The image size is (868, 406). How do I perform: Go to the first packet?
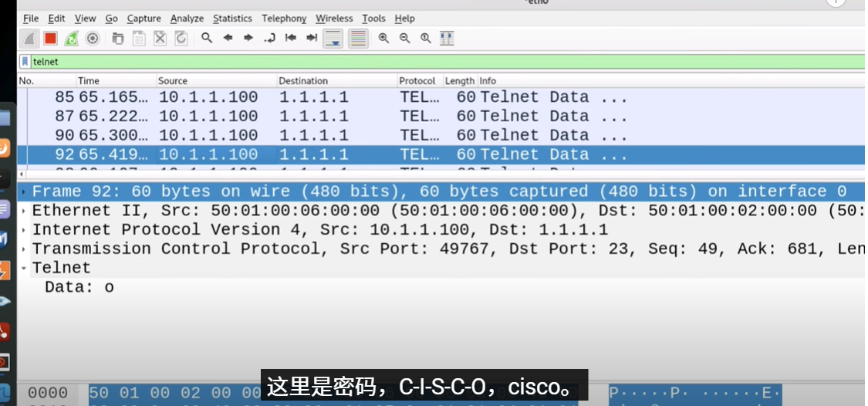point(291,38)
